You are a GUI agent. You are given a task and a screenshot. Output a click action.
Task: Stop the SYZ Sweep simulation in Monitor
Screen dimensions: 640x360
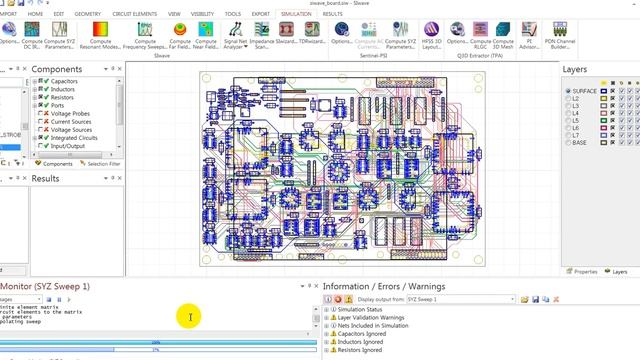click(x=49, y=300)
